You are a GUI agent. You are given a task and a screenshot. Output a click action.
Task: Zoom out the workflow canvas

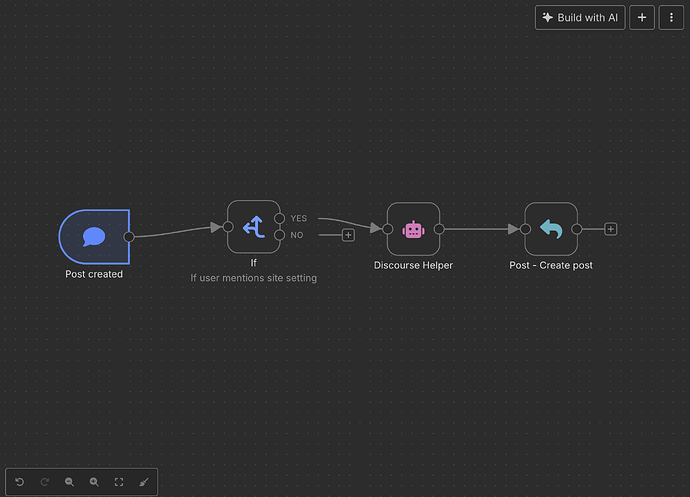tap(70, 482)
